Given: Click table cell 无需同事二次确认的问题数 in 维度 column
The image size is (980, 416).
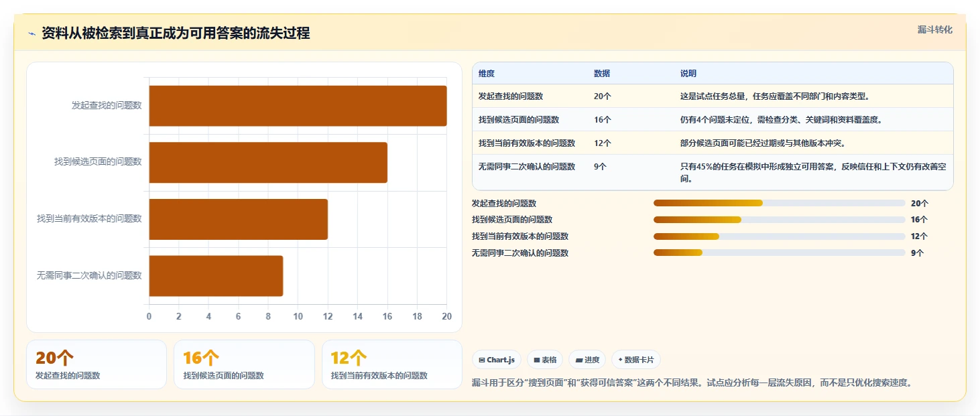Looking at the screenshot, I should tap(527, 167).
